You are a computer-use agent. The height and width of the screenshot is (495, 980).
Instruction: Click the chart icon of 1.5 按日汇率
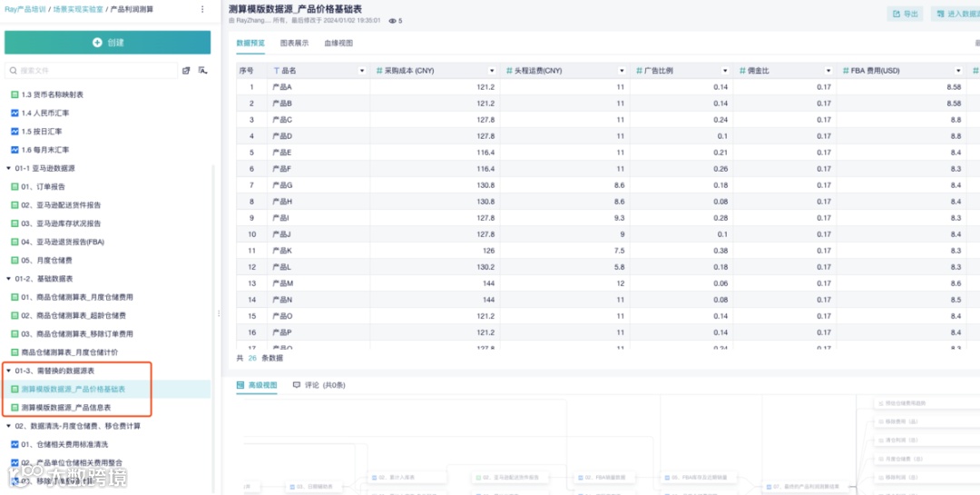click(15, 132)
